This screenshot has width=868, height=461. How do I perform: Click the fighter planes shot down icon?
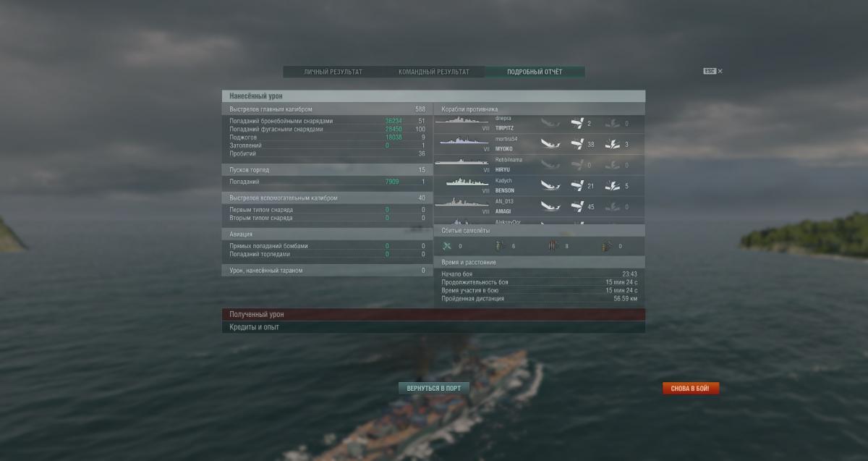click(447, 246)
